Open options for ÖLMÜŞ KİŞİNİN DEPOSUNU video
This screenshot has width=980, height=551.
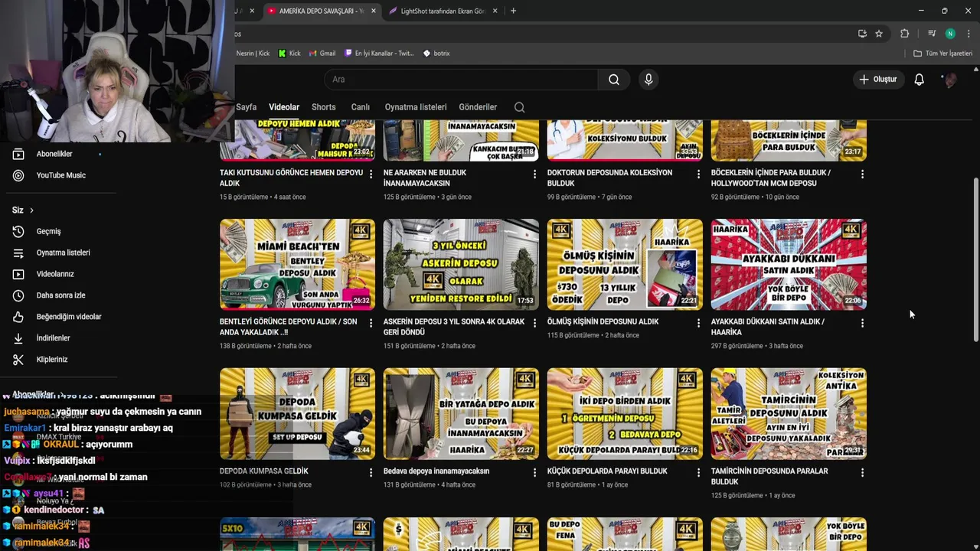click(698, 324)
